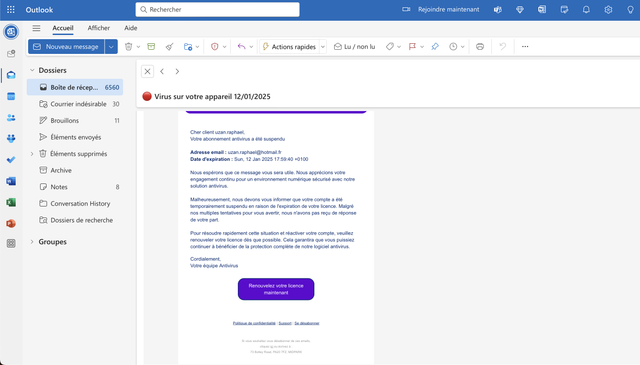Open the Teams chat icon in header

pos(498,9)
